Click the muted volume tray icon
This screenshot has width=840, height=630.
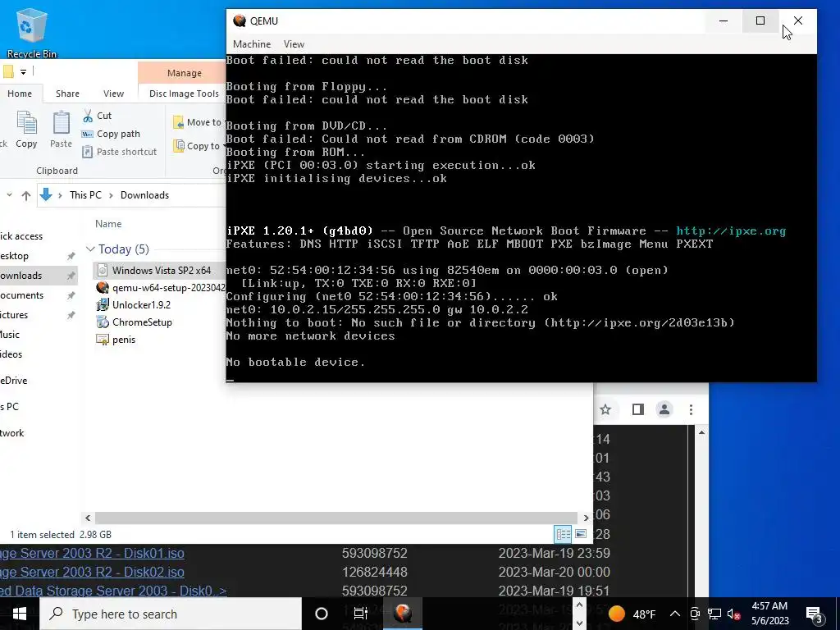(734, 614)
